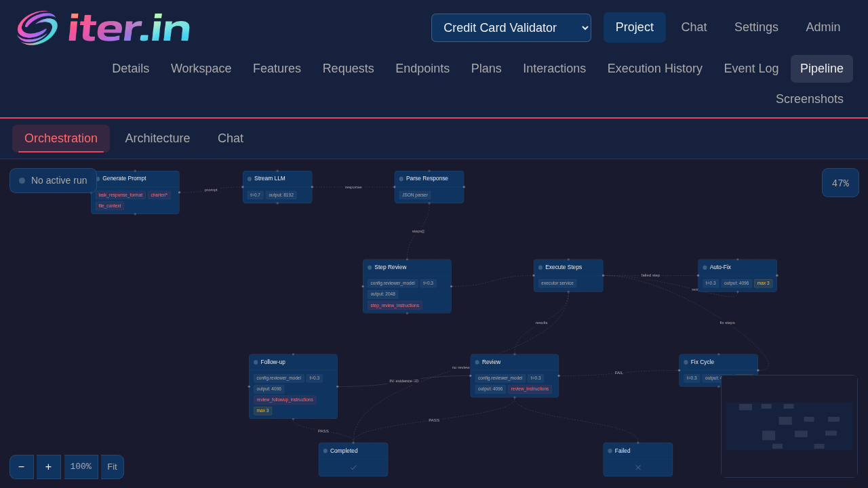The height and width of the screenshot is (488, 868).
Task: Click the Fit button
Action: [113, 467]
